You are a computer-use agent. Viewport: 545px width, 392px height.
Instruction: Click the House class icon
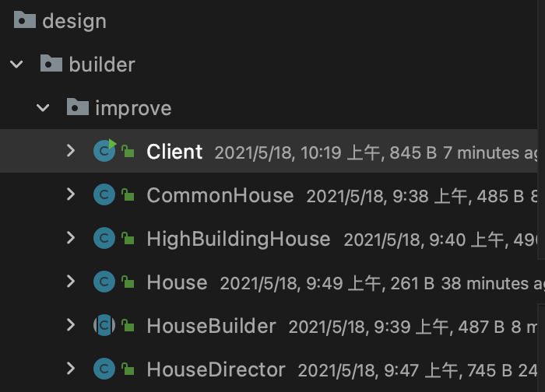(104, 282)
